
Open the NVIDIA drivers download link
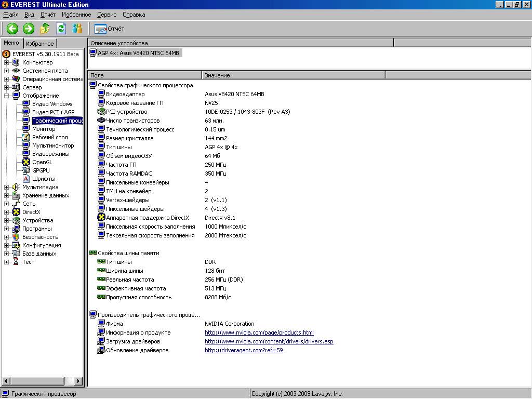pyautogui.click(x=269, y=341)
